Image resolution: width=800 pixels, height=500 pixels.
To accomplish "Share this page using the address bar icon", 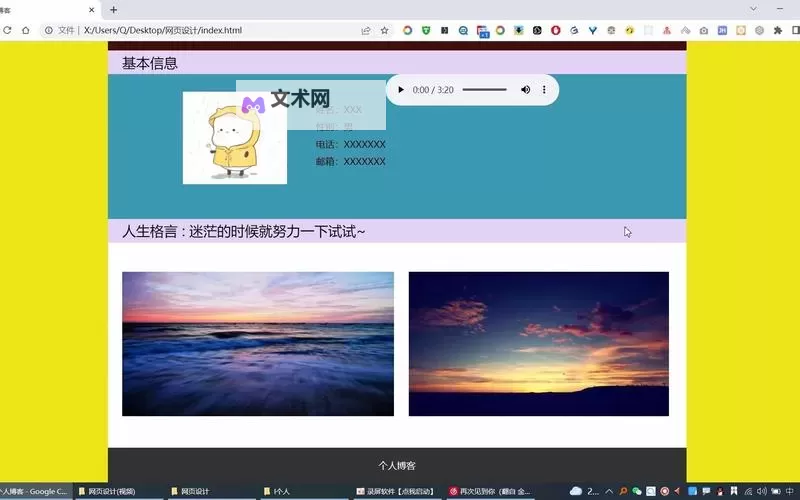I will pos(366,31).
